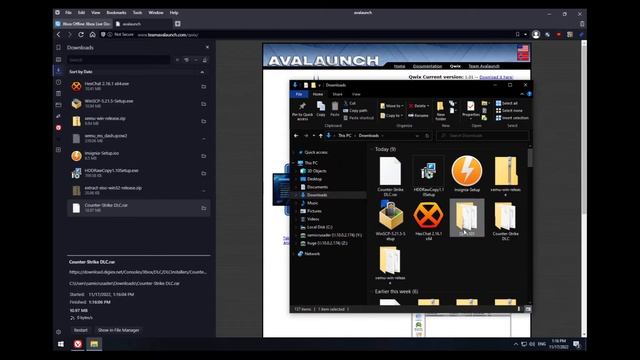The height and width of the screenshot is (360, 640).
Task: Click Team Avalaunch in site navigation
Action: pos(484,66)
